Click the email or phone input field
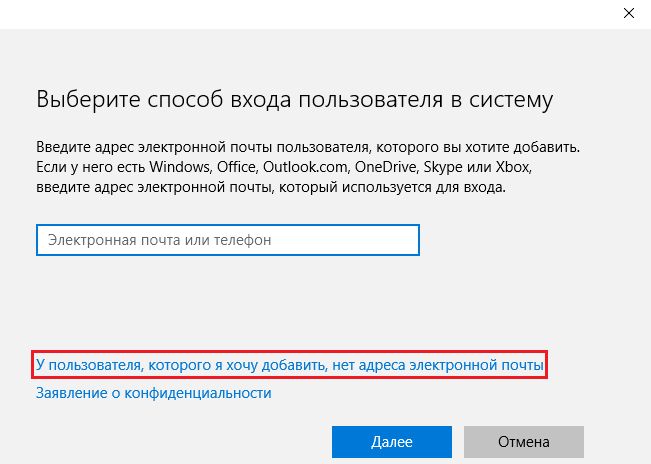 (x=227, y=241)
